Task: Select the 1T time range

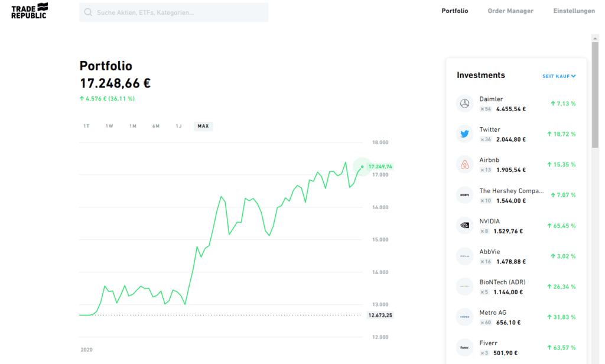Action: tap(86, 126)
